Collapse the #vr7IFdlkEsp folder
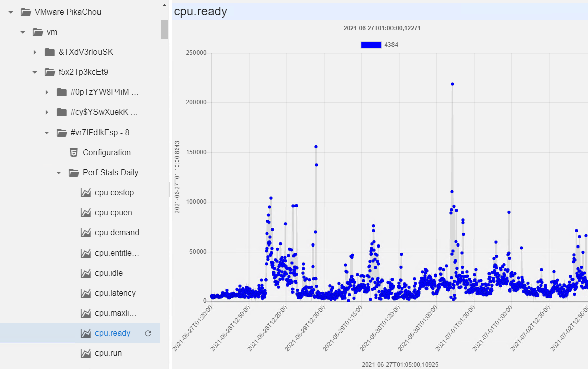 (x=47, y=133)
